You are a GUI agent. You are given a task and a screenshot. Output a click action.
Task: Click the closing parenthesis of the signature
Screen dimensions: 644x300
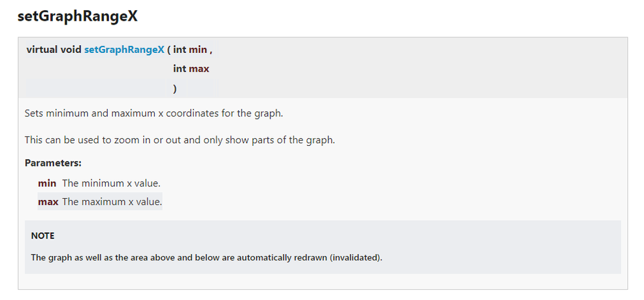point(175,88)
